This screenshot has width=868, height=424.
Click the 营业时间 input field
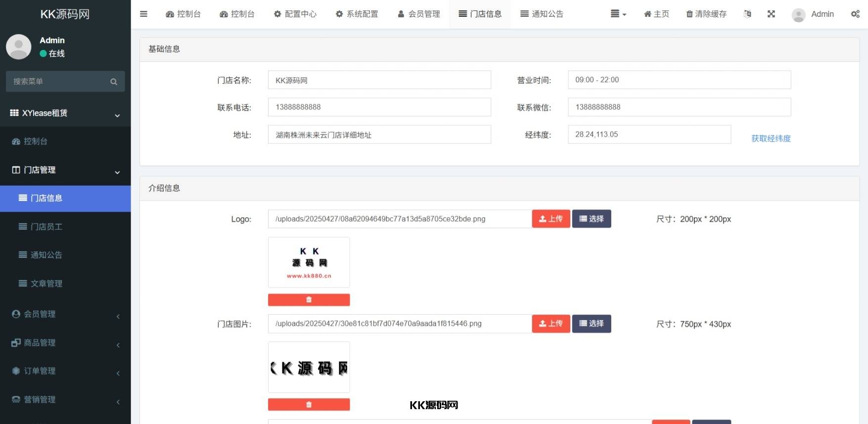[x=680, y=80]
